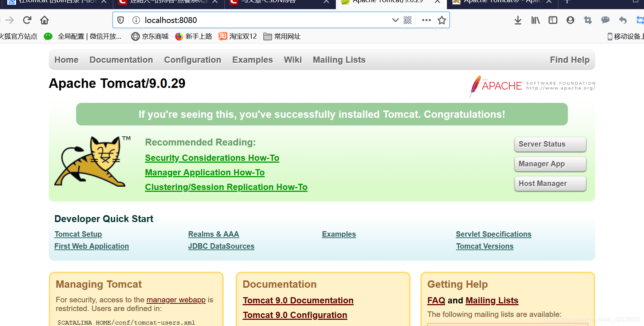Click the sync toolbar icon at far right
Screen dimensions: 644x326
(640, 20)
